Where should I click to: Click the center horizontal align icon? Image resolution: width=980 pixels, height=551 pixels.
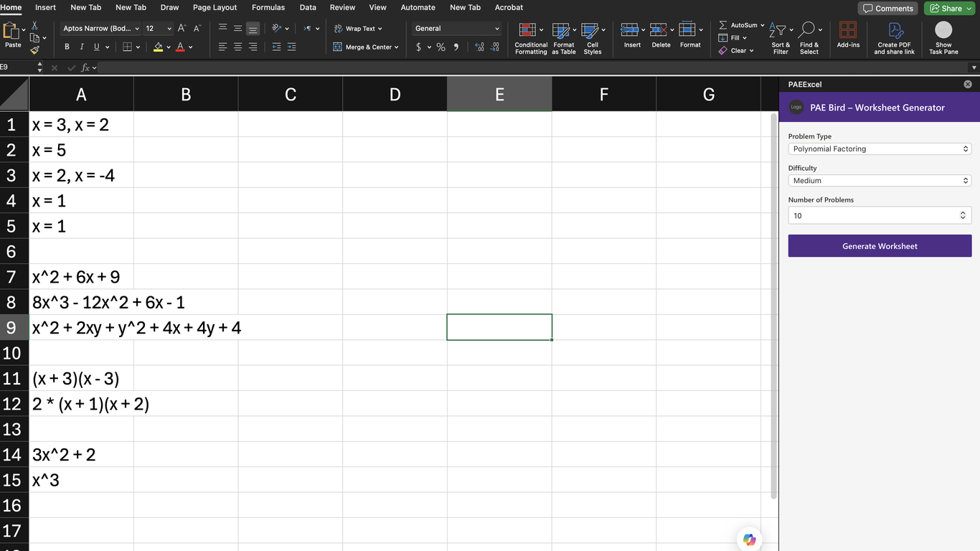point(237,47)
